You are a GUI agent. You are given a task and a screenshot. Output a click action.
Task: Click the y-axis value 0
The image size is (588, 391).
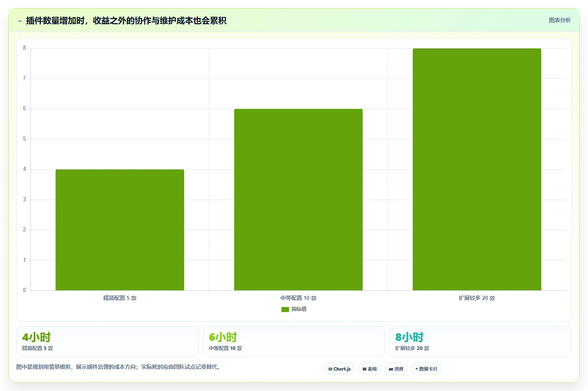(x=24, y=290)
